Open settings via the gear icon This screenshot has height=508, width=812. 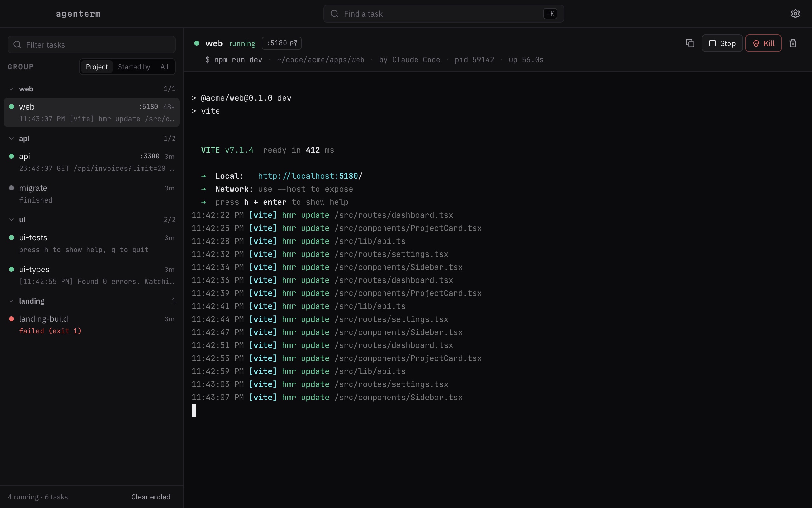(795, 14)
